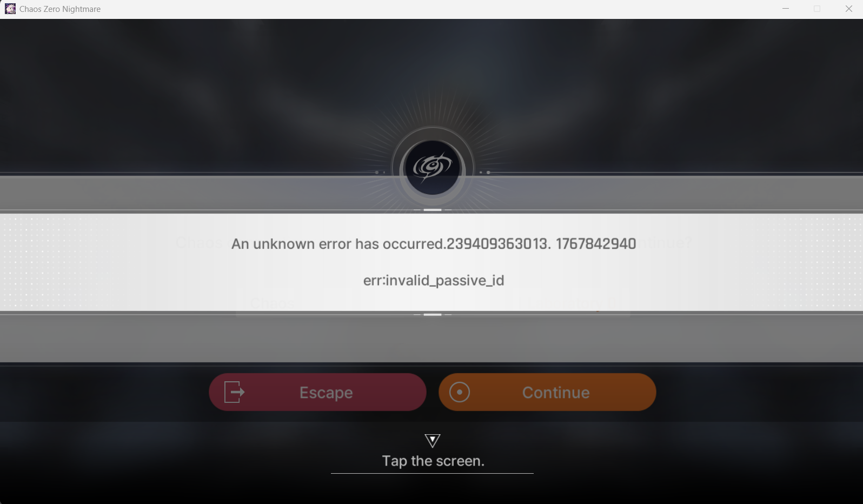Click the downward triangle tap indicator
Screen dimensions: 863x504
432,440
